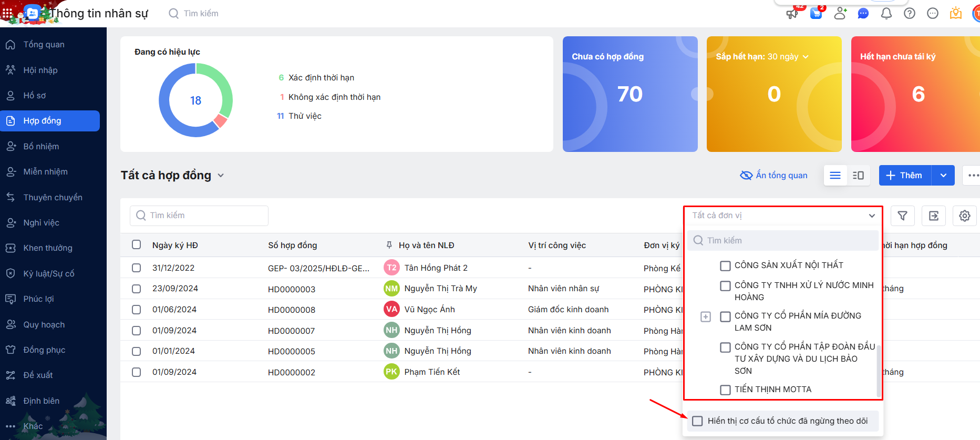Open Đề xuất in sidebar
This screenshot has height=440, width=980.
tap(50, 375)
